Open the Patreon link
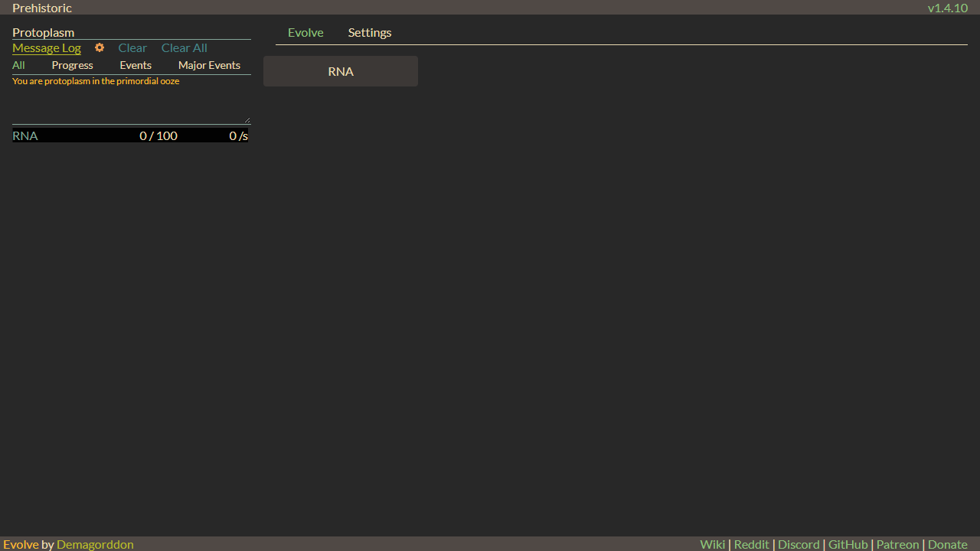This screenshot has height=551, width=980. (x=897, y=544)
